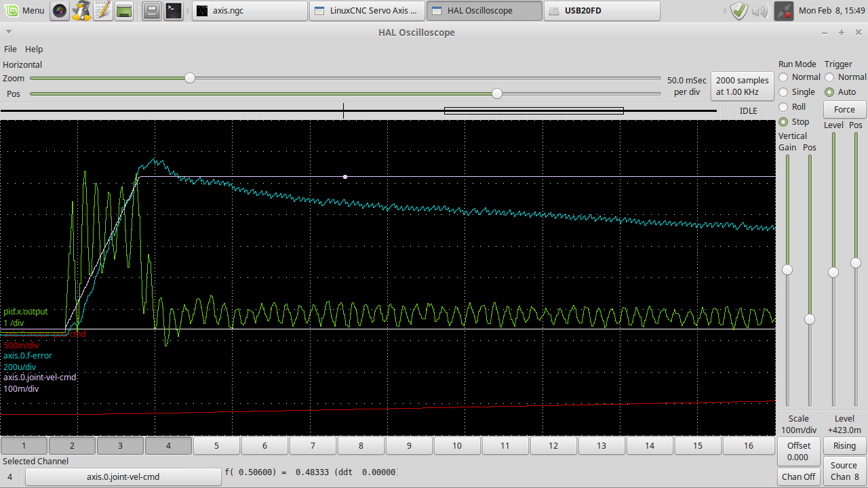Open the panel clock calendar
Screen dimensions: 868x488
831,10
